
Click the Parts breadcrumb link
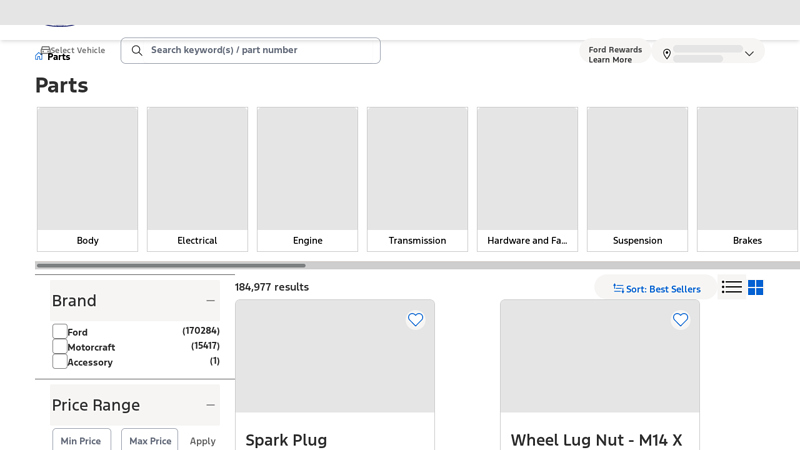59,57
